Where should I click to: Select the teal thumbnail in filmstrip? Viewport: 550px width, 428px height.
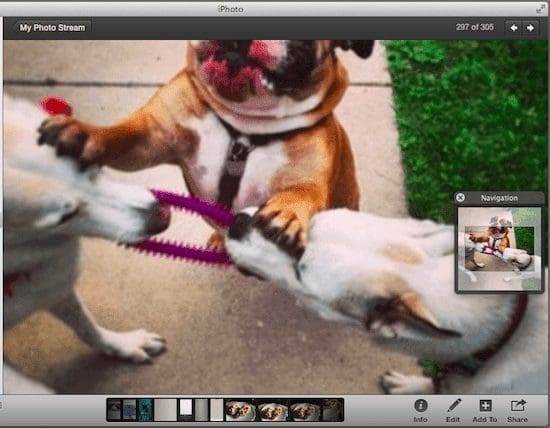coord(145,410)
